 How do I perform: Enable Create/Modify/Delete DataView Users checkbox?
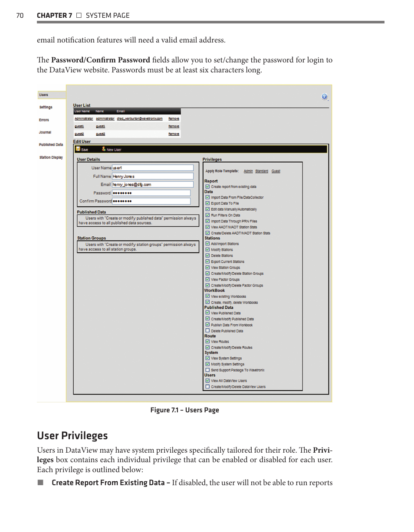point(208,387)
